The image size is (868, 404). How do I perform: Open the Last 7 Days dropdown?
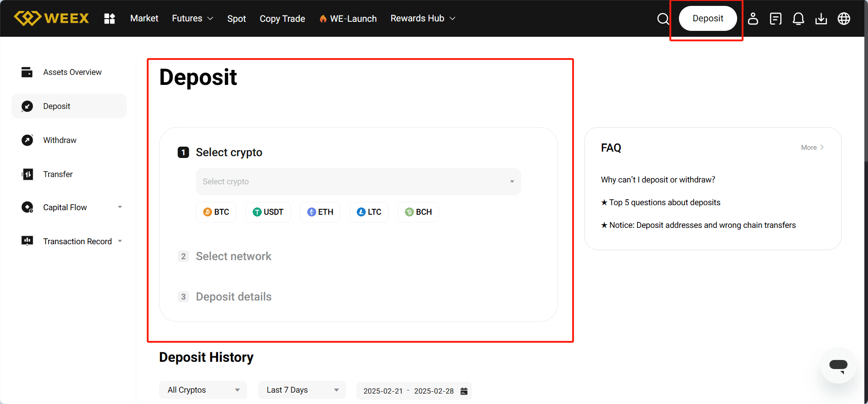[x=302, y=390]
